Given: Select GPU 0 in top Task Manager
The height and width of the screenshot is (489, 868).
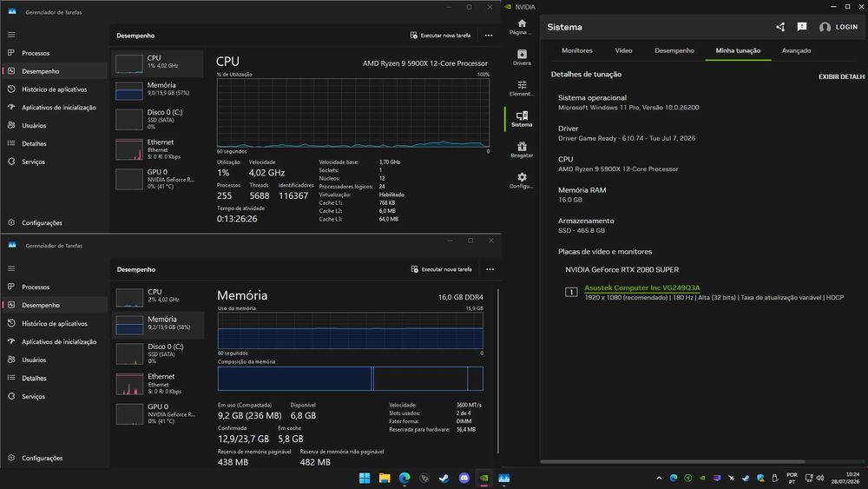Looking at the screenshot, I should pyautogui.click(x=158, y=180).
